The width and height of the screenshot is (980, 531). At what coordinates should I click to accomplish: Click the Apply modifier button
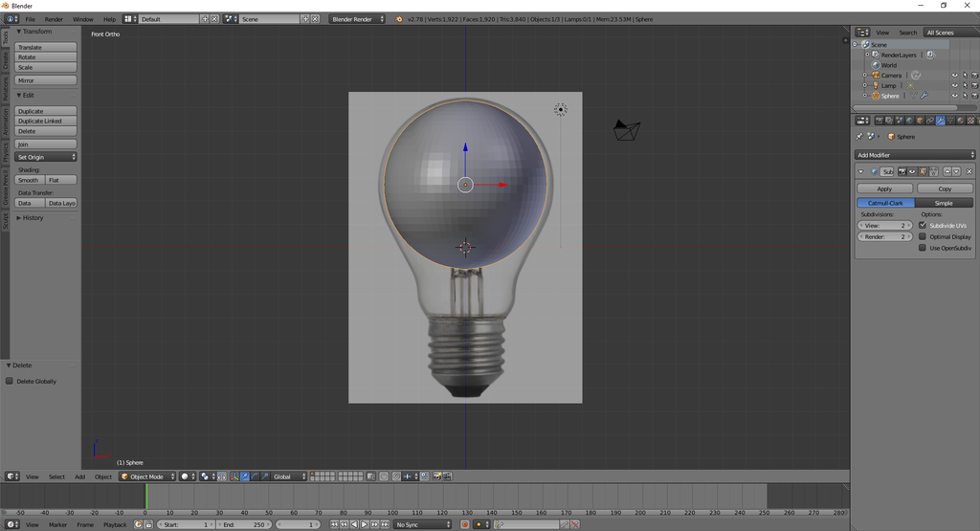pyautogui.click(x=884, y=188)
